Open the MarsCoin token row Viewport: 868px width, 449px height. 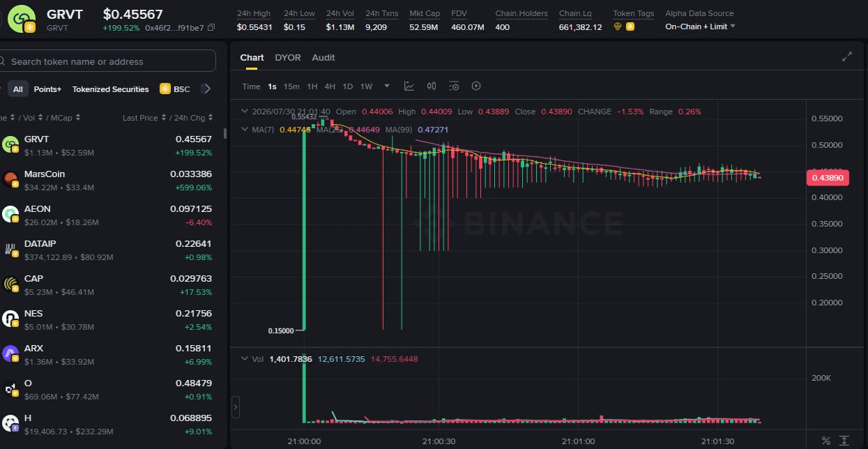(x=109, y=180)
